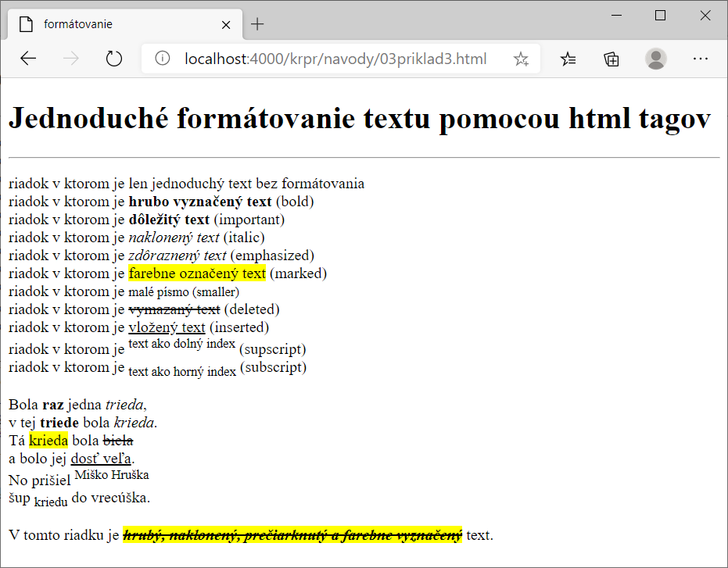The image size is (728, 568).
Task: Click the bold word 'triede'
Action: [x=59, y=423]
